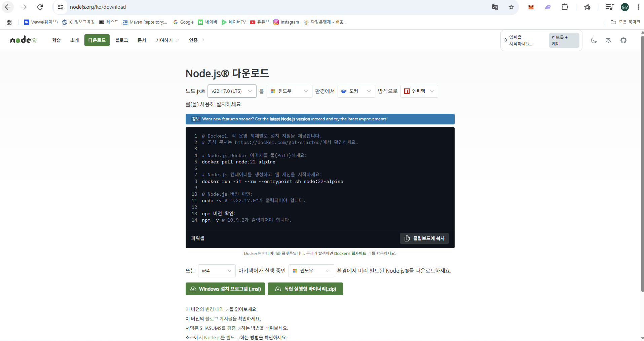This screenshot has height=341, width=644.
Task: Open the Chrome profile avatar
Action: pyautogui.click(x=625, y=7)
